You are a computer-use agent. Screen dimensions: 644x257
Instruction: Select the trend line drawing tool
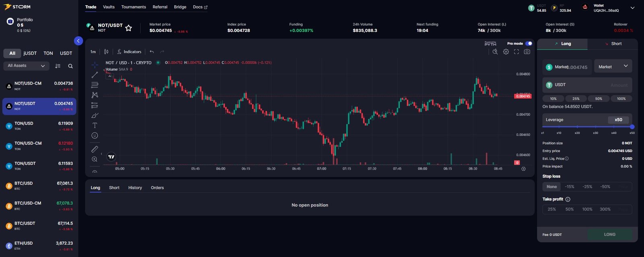point(95,75)
